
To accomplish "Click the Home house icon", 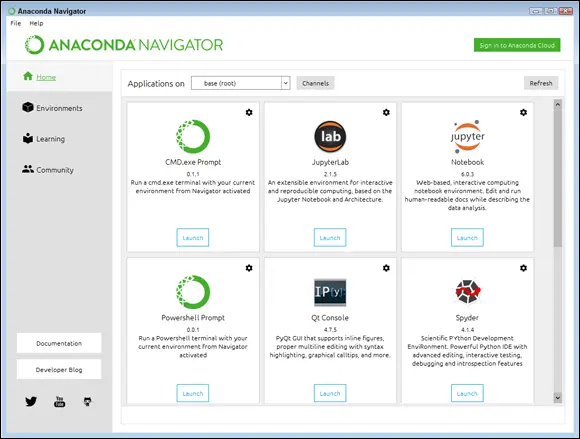I will [28, 76].
